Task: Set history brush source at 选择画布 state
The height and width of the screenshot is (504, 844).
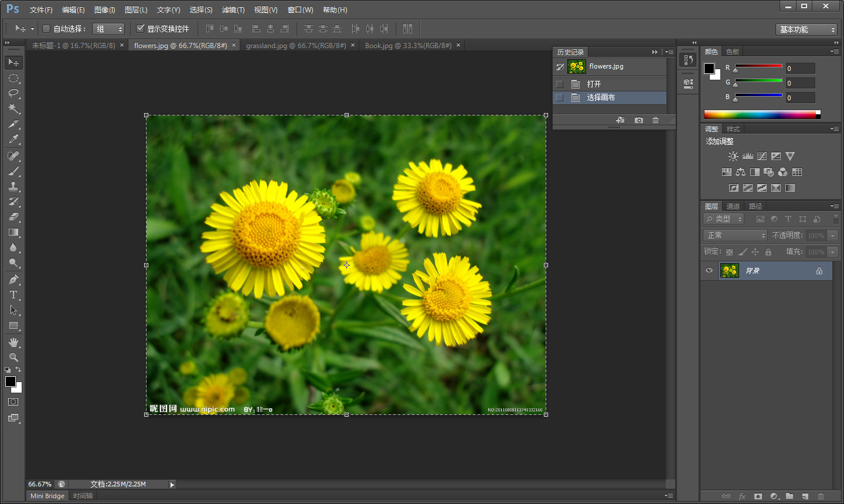Action: 560,98
